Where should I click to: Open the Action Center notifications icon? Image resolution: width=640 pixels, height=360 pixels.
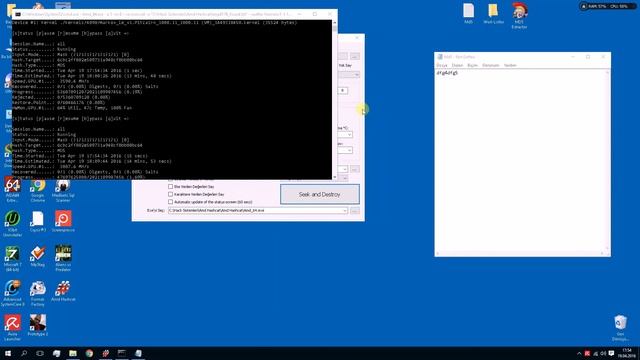[x=611, y=353]
